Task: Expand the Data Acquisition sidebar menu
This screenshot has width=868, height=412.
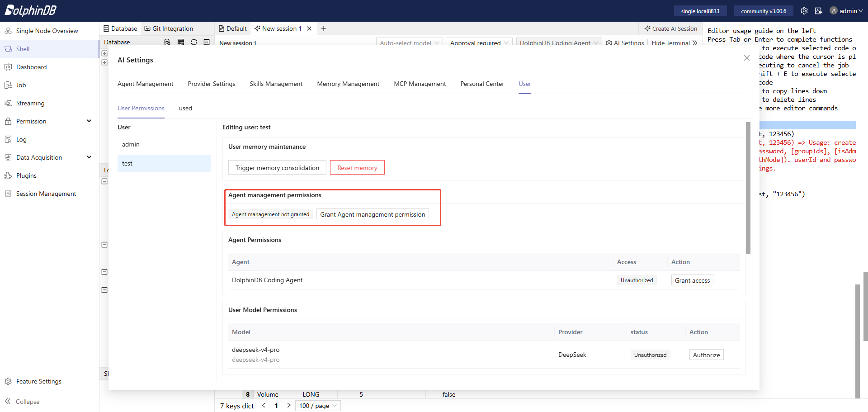Action: click(x=50, y=157)
